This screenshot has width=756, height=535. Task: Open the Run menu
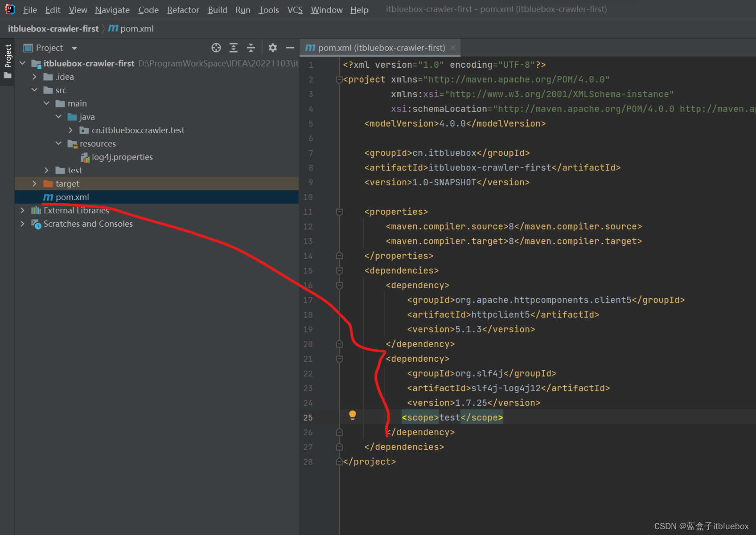[x=243, y=10]
